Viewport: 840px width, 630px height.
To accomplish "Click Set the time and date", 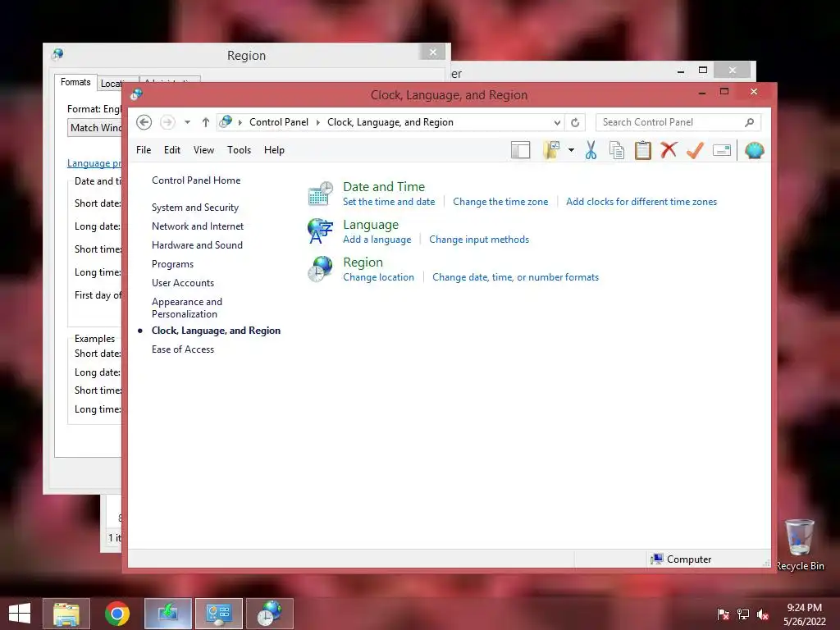I will click(389, 202).
